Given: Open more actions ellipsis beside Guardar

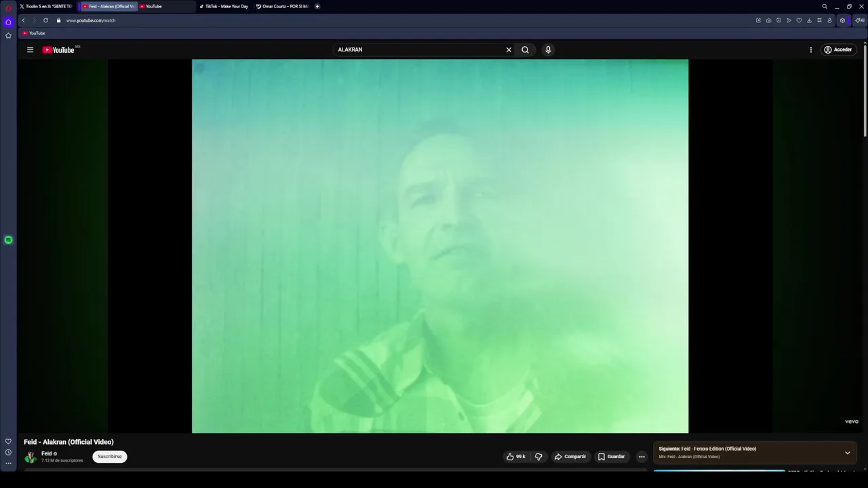Looking at the screenshot, I should [642, 457].
